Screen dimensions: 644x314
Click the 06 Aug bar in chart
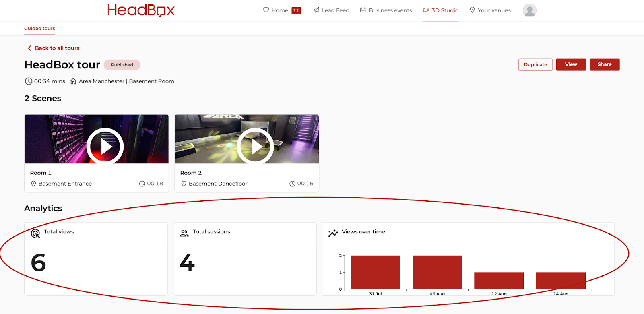click(438, 272)
